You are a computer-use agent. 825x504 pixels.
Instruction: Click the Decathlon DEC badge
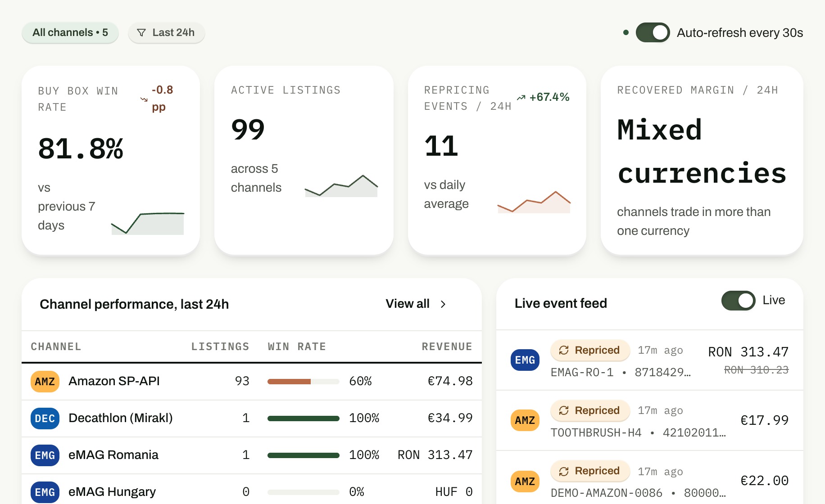point(45,418)
